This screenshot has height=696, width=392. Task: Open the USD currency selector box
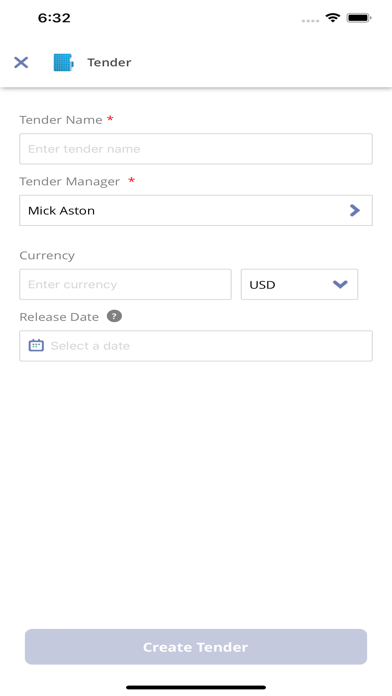[299, 284]
